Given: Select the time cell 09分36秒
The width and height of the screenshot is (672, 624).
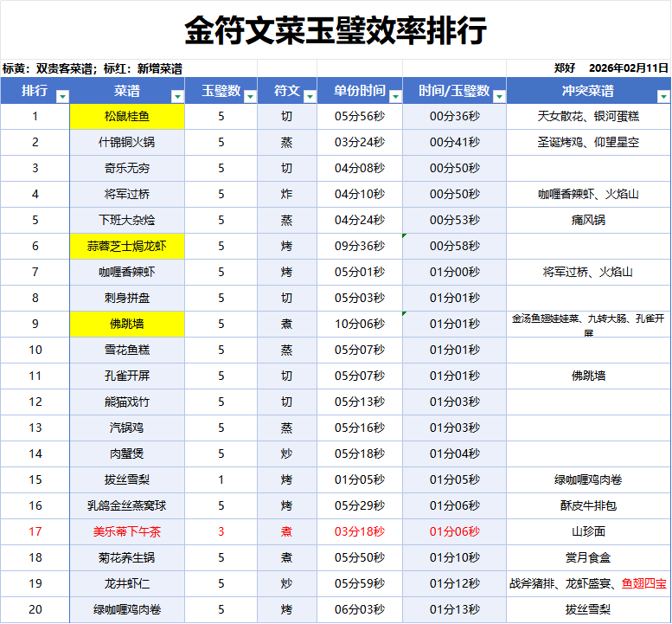Looking at the screenshot, I should pyautogui.click(x=360, y=246).
